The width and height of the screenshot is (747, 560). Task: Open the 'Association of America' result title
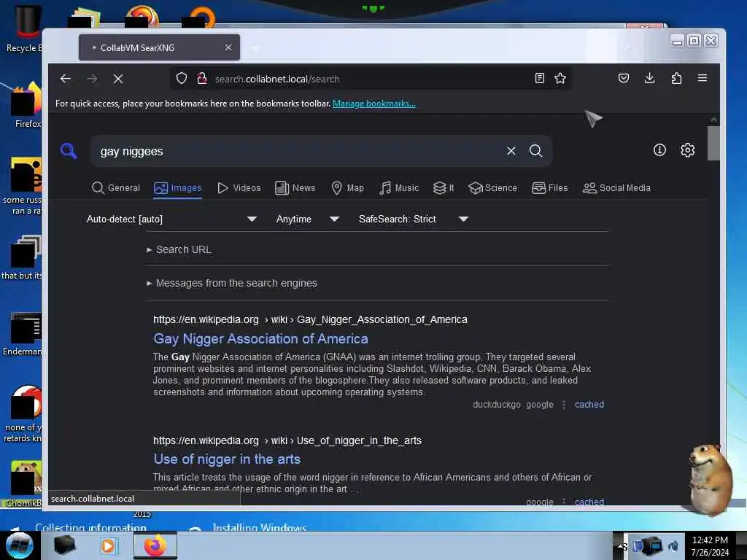coord(260,338)
